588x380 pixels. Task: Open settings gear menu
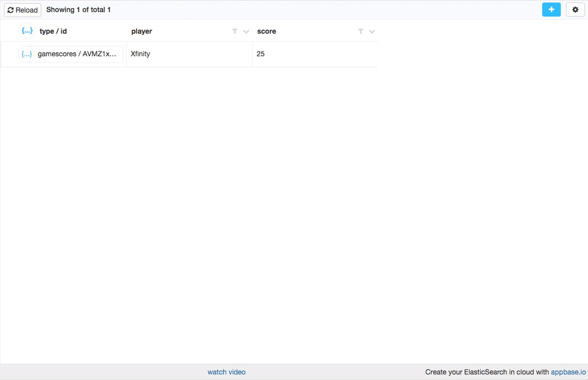point(575,10)
